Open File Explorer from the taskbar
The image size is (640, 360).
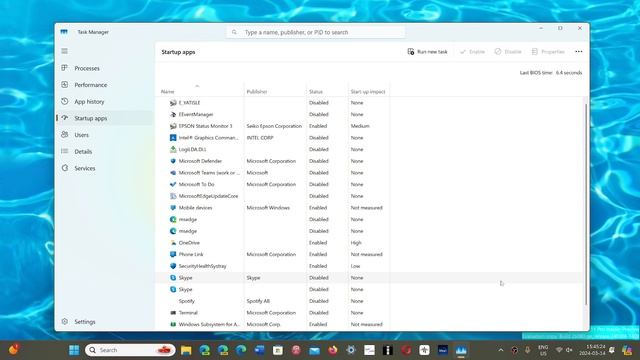coord(186,350)
